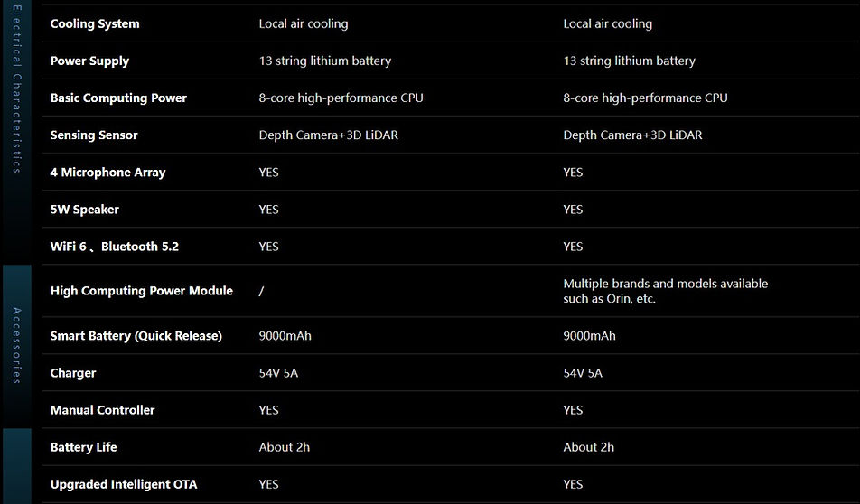Select the Battery Life row label
The width and height of the screenshot is (860, 504).
[x=83, y=447]
